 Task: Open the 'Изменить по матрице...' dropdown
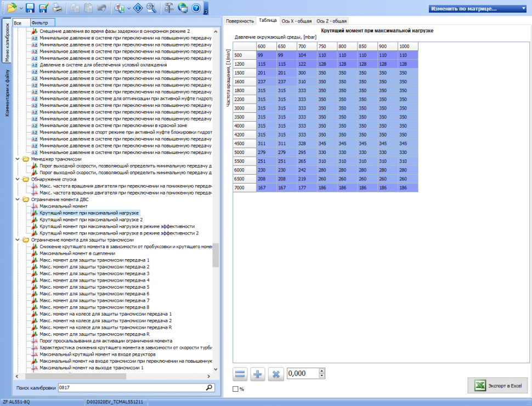click(x=478, y=9)
